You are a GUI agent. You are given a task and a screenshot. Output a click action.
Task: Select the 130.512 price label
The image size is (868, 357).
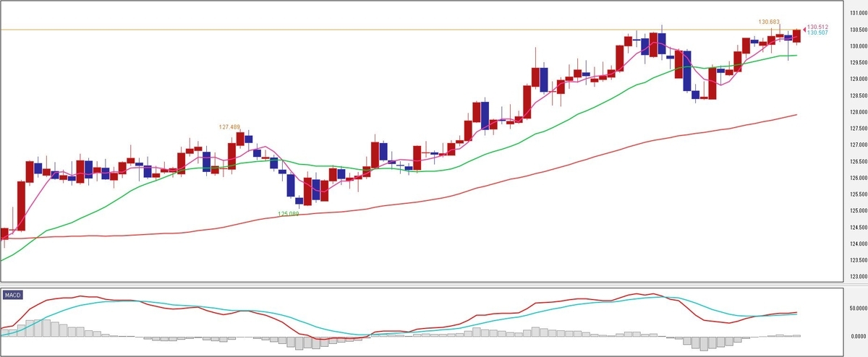(818, 27)
